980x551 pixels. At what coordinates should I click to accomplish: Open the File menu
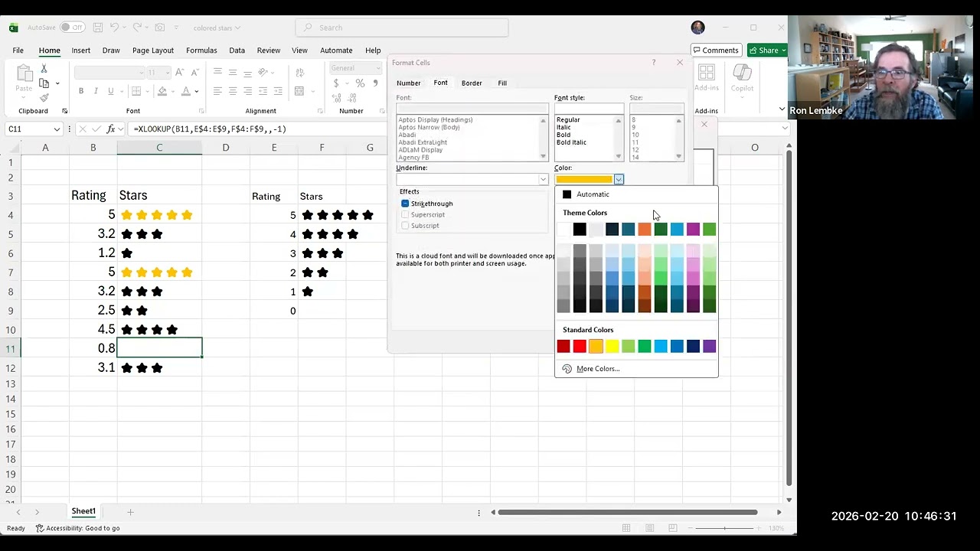point(18,51)
